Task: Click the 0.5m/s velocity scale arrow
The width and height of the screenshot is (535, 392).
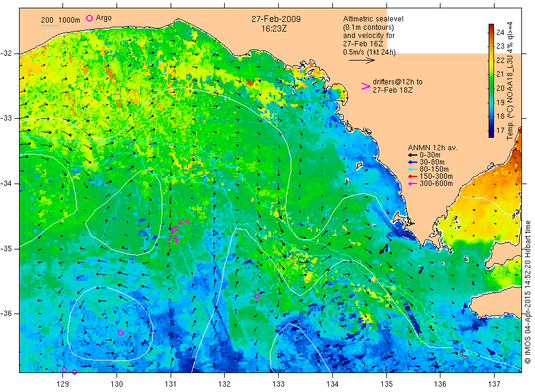Action: (x=361, y=61)
